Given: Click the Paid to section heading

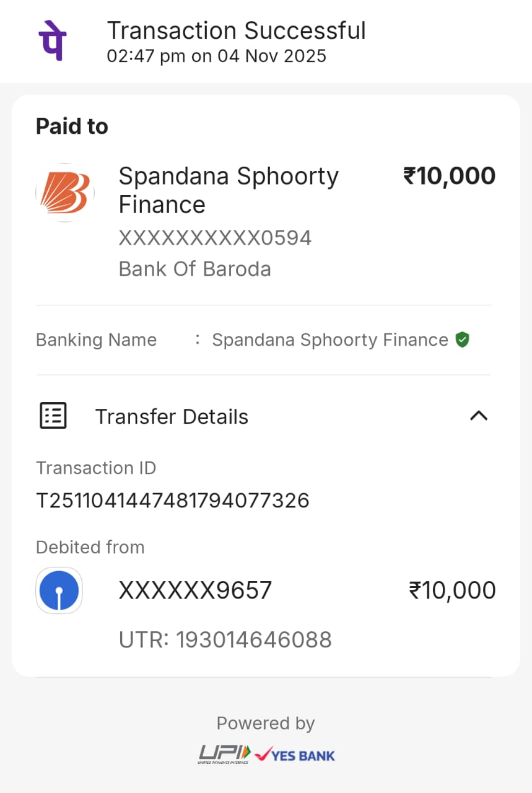Looking at the screenshot, I should click(72, 126).
